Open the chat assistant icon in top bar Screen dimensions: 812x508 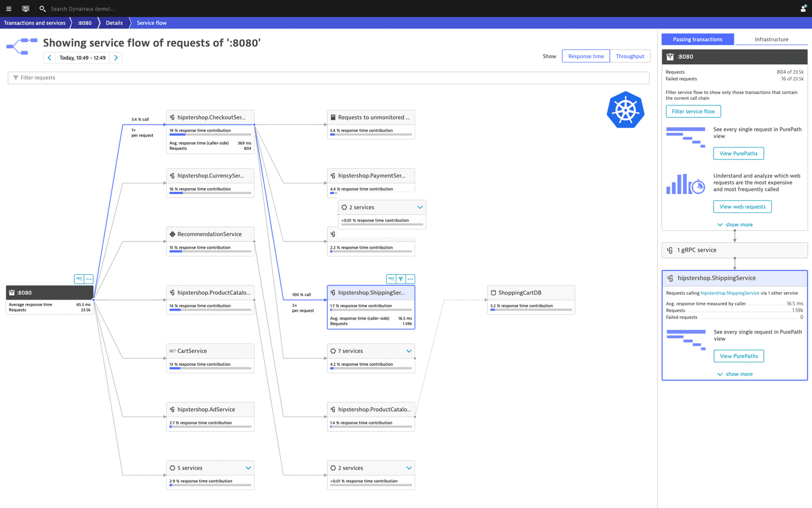25,9
